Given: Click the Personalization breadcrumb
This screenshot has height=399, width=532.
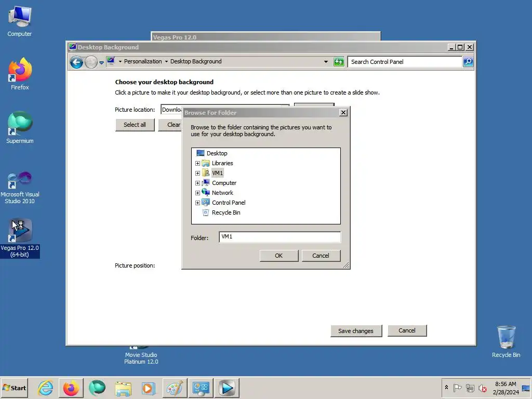Looking at the screenshot, I should click(143, 61).
